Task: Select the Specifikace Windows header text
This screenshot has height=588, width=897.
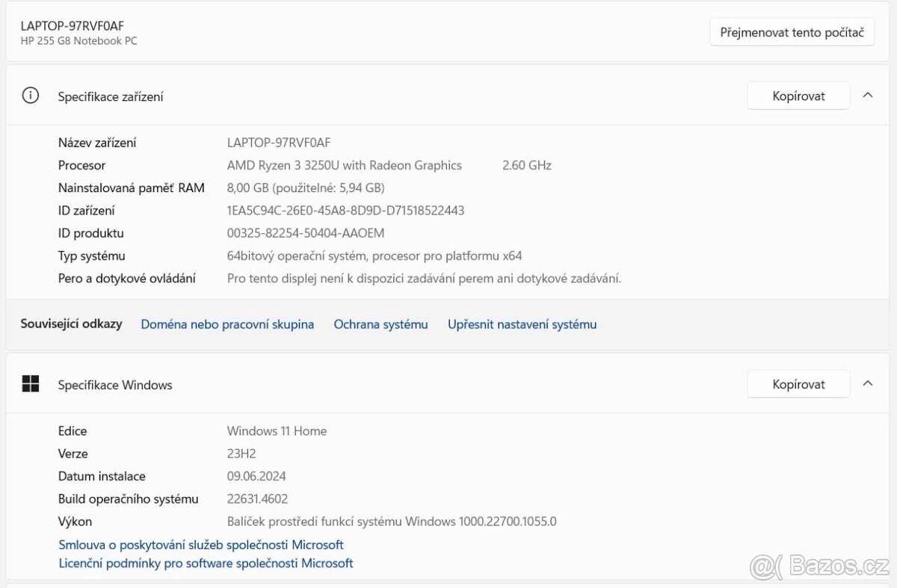Action: (115, 385)
